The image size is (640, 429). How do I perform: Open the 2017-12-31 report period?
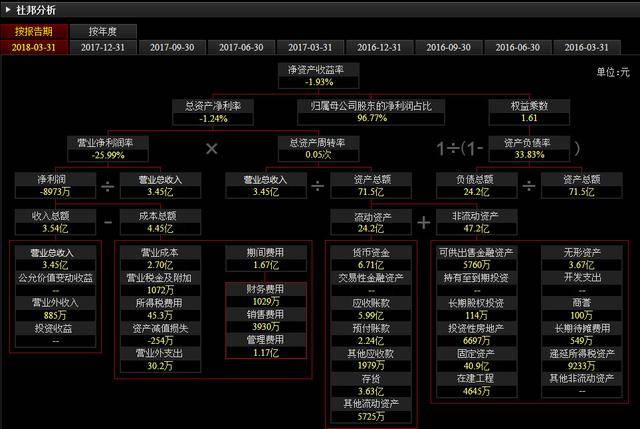pyautogui.click(x=104, y=47)
